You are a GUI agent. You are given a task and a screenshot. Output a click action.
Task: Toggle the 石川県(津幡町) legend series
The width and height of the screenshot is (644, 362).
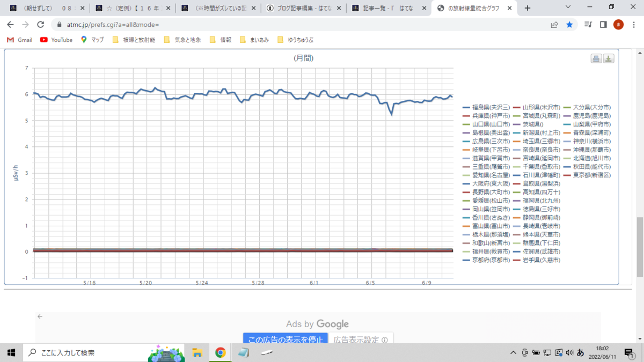(x=537, y=175)
